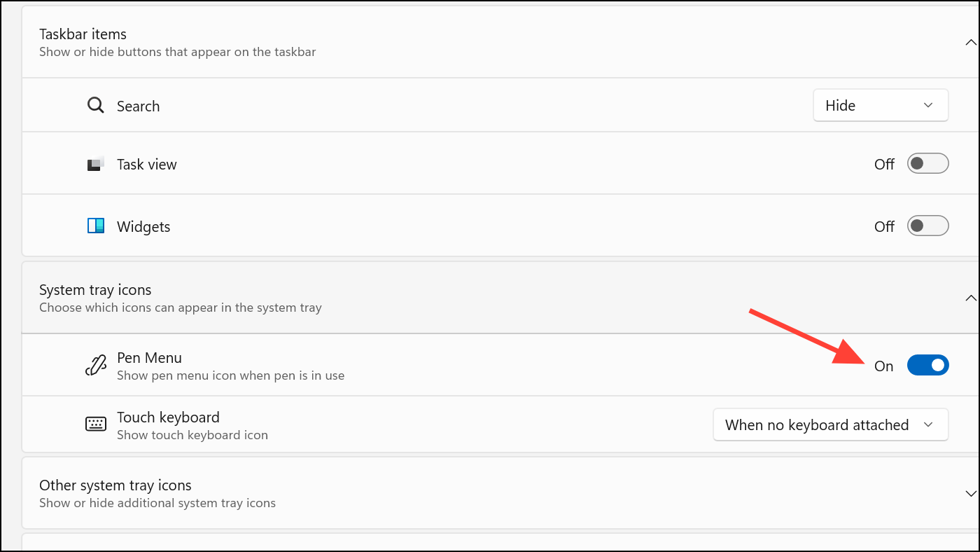Click the Other system tray icons heading

pyautogui.click(x=115, y=485)
